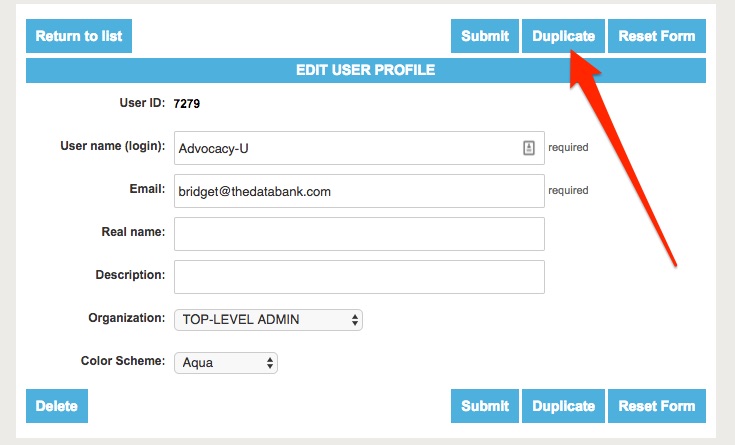Screen dimensions: 735x445
Task: Click the User name (login) label
Action: pyautogui.click(x=112, y=146)
